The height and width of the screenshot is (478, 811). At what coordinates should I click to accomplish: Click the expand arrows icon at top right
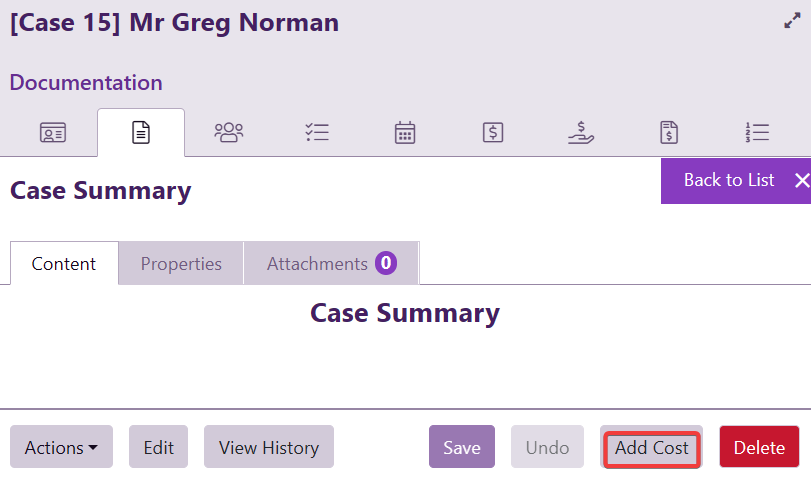click(x=792, y=21)
